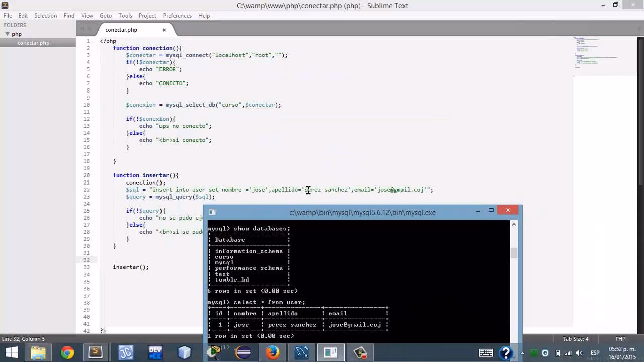This screenshot has height=362, width=644.
Task: Switch to Sublime Text taskbar icon
Action: [x=96, y=353]
